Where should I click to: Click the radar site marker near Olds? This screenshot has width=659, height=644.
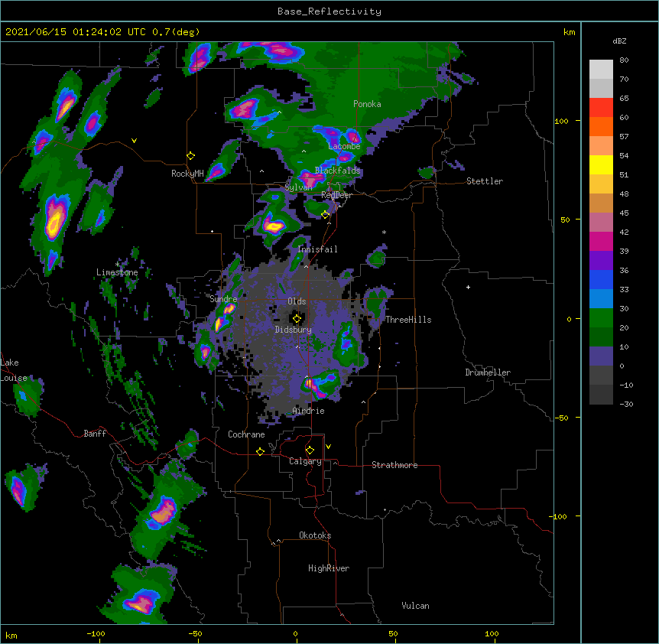297,319
